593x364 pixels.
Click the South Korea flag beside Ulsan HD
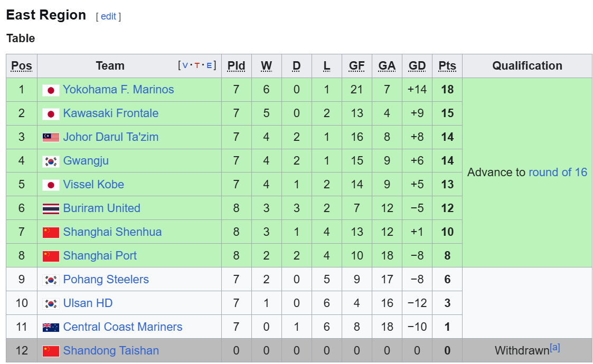(x=51, y=303)
